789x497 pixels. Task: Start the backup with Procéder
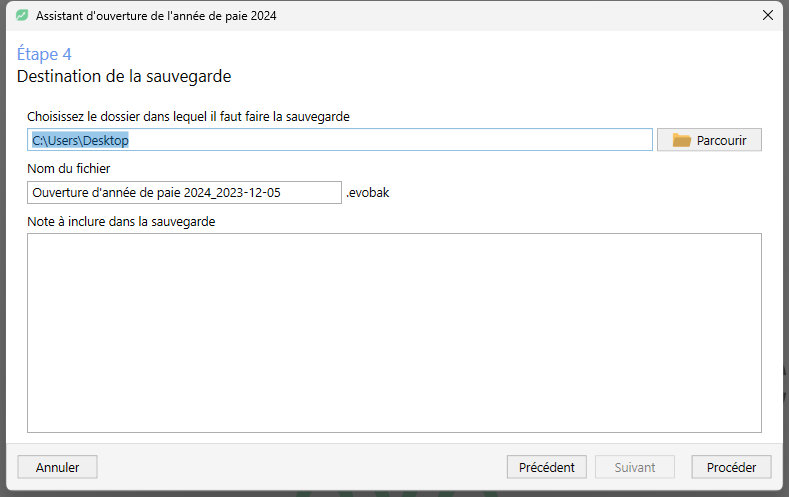point(731,467)
